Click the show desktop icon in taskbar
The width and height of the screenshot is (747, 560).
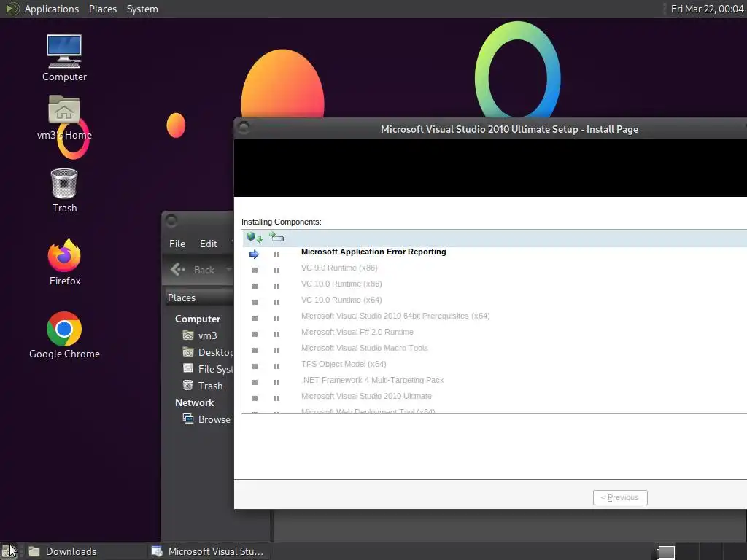coord(9,551)
